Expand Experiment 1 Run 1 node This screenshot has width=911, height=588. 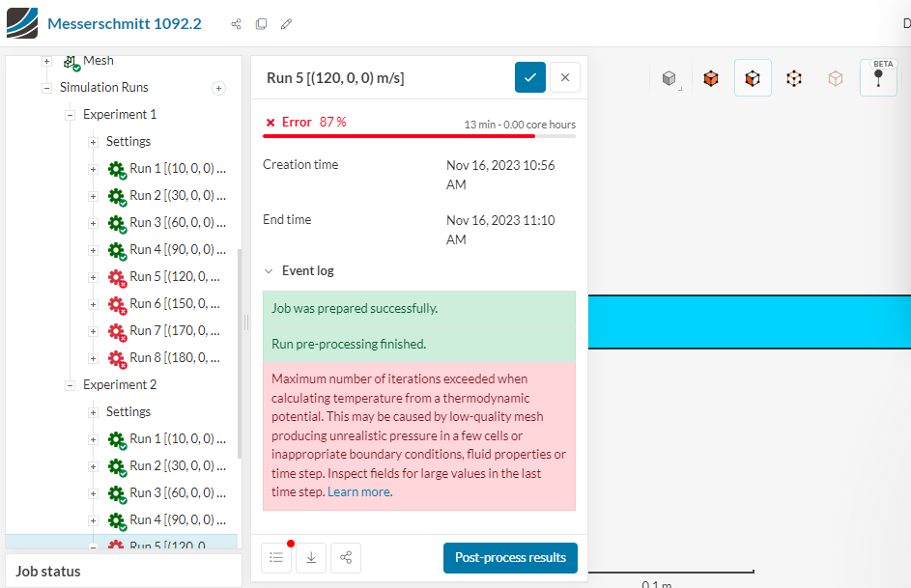coord(93,170)
